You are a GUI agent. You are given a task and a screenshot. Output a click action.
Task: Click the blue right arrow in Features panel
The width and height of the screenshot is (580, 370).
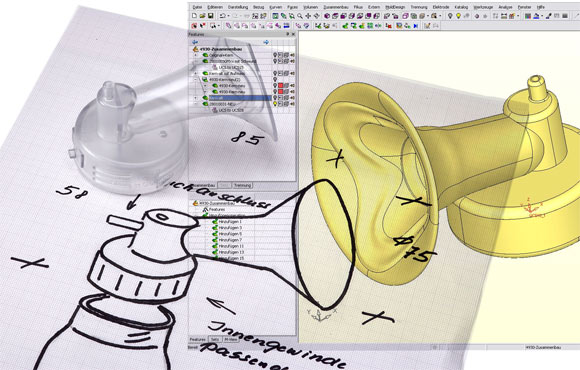(266, 42)
